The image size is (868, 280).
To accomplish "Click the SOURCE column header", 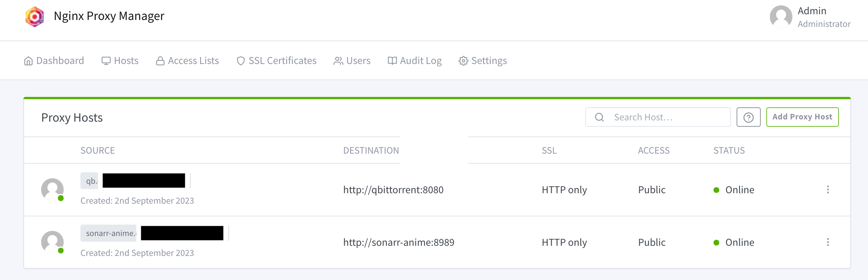I will coord(98,150).
